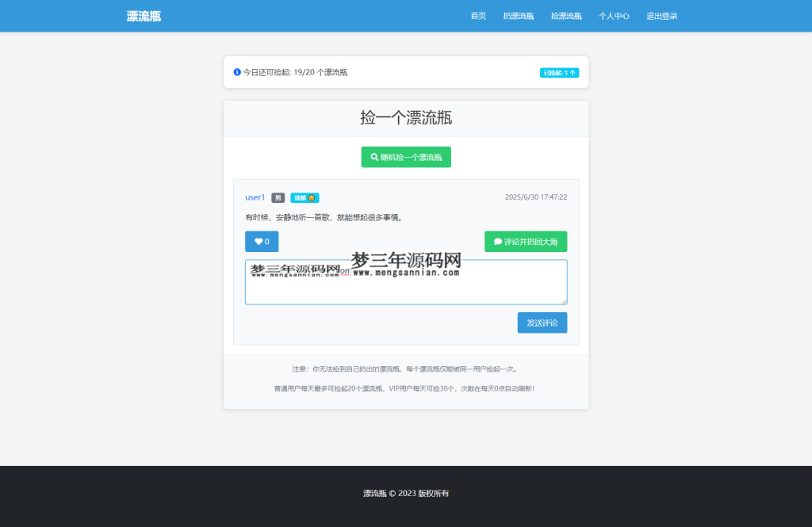812x527 pixels.
Task: Open 个人中心 from the top menu
Action: tap(614, 16)
